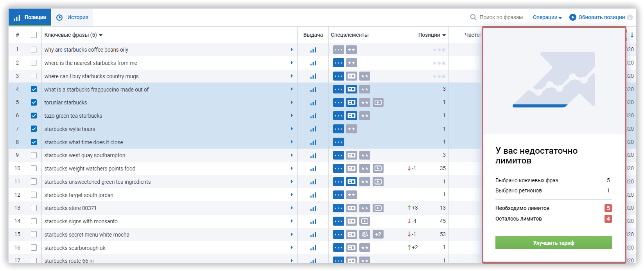Click 'Обновить позиции' link
The image size is (644, 271).
(x=601, y=17)
